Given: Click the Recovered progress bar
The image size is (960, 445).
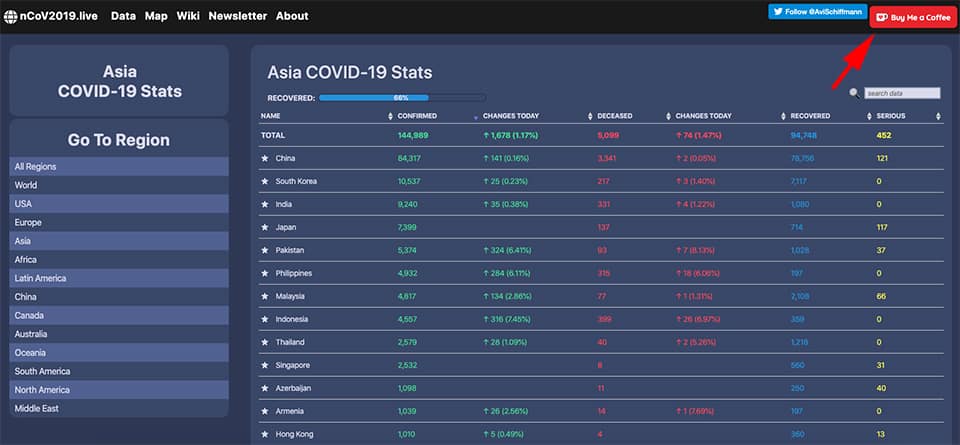Looking at the screenshot, I should [402, 98].
